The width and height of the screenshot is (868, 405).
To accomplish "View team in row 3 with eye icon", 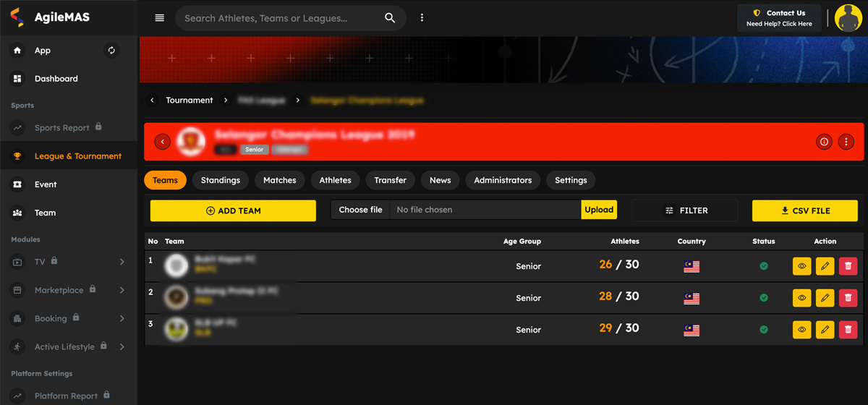I will (x=801, y=330).
